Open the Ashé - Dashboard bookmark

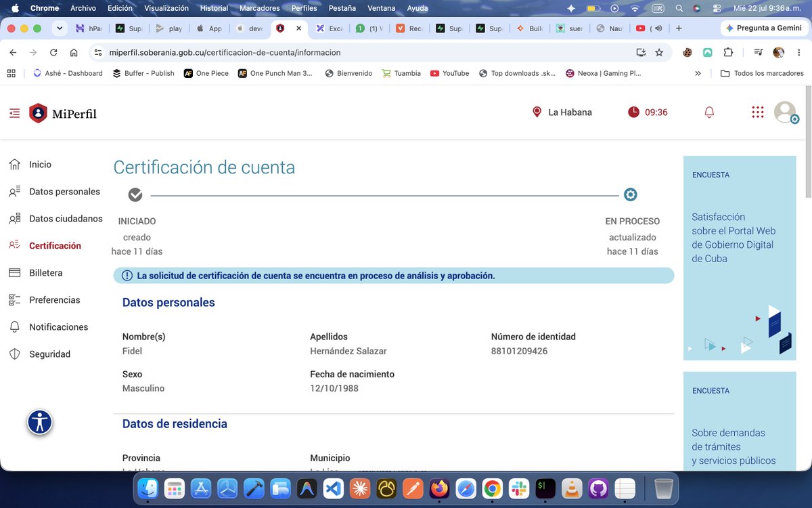point(68,73)
